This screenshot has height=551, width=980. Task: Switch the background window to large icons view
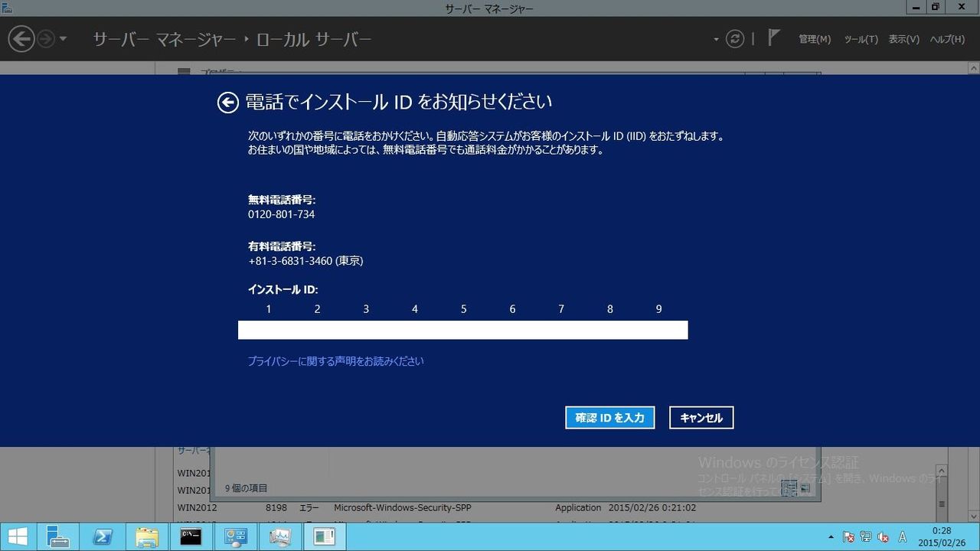pos(805,488)
